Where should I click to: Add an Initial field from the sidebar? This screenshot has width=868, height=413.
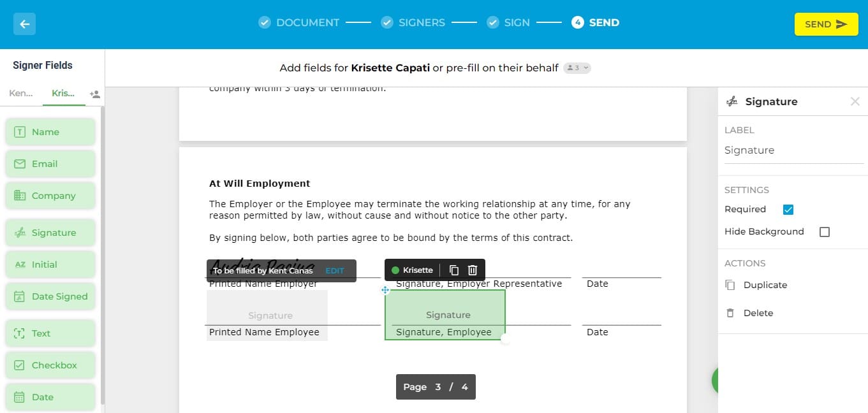coord(50,264)
